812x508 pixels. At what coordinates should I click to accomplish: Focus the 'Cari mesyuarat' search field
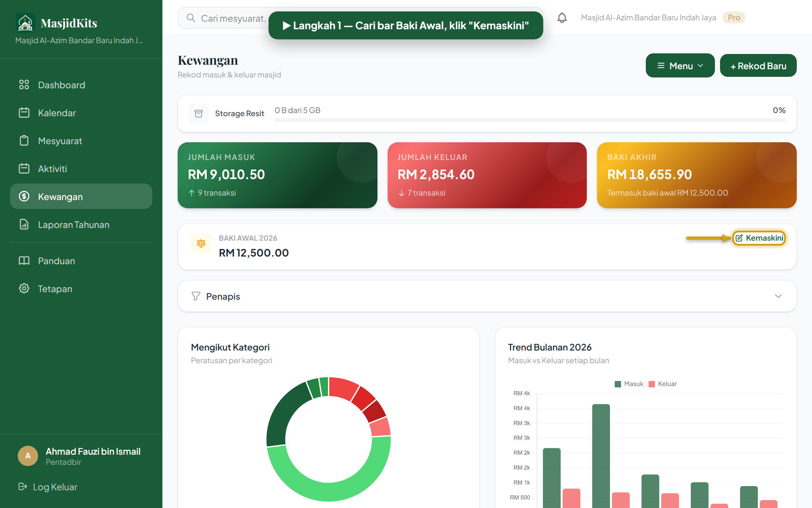360,18
